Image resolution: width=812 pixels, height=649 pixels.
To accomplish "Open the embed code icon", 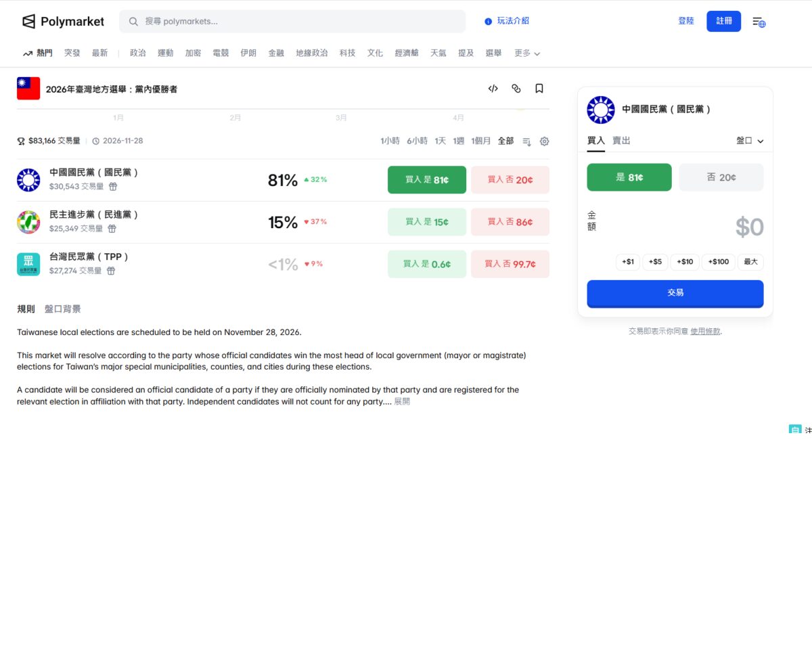I will 493,89.
